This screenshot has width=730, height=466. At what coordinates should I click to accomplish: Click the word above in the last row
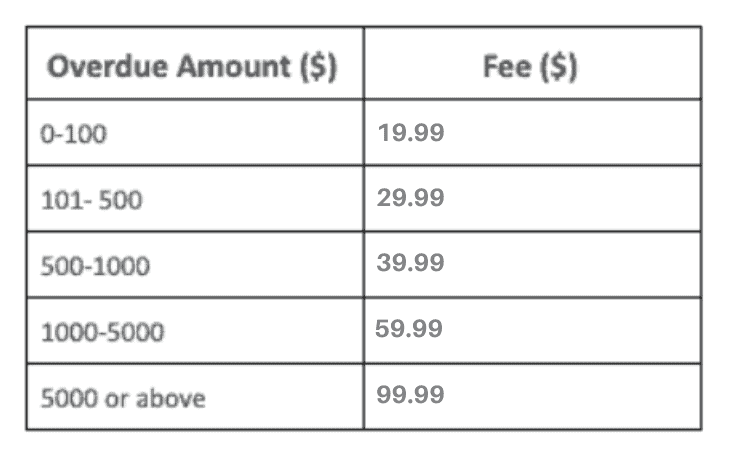pyautogui.click(x=174, y=398)
